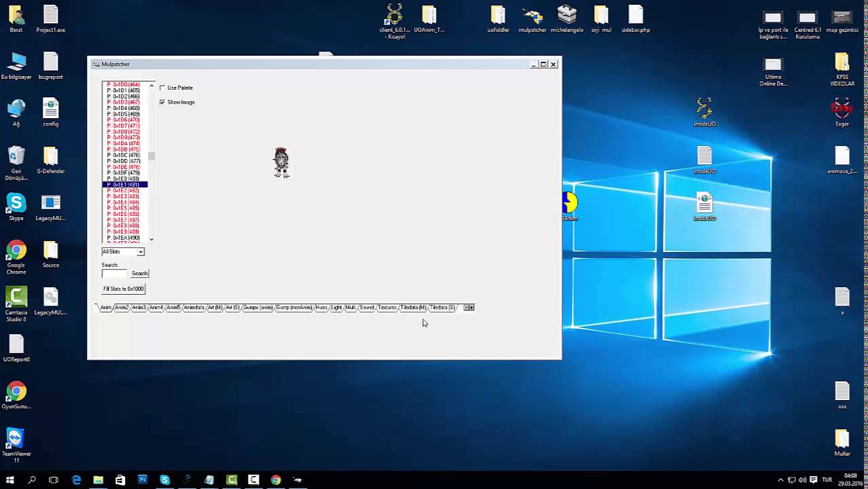Image resolution: width=868 pixels, height=489 pixels.
Task: Select the michelangelo desktop icon
Action: (566, 18)
